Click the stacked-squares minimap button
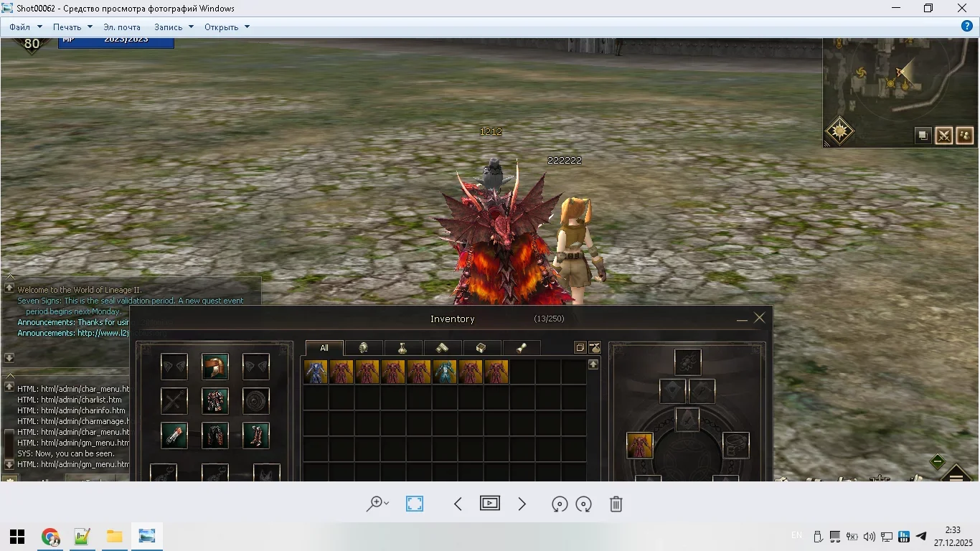This screenshot has height=551, width=980. pyautogui.click(x=923, y=135)
